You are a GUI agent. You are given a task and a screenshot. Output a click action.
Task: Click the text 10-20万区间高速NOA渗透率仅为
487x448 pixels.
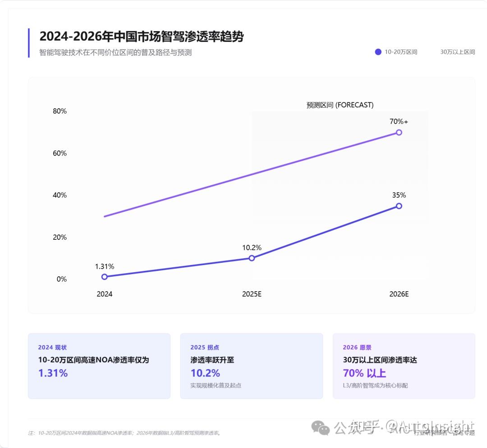point(93,360)
